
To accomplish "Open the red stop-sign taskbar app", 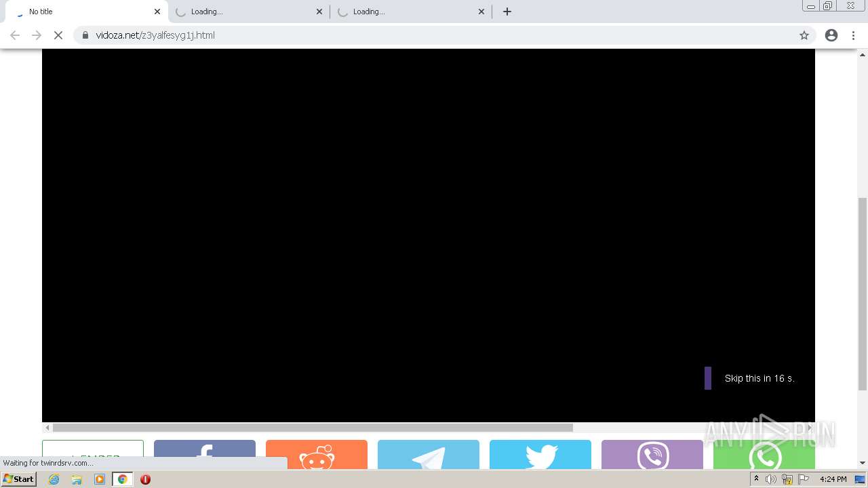I will (x=145, y=479).
